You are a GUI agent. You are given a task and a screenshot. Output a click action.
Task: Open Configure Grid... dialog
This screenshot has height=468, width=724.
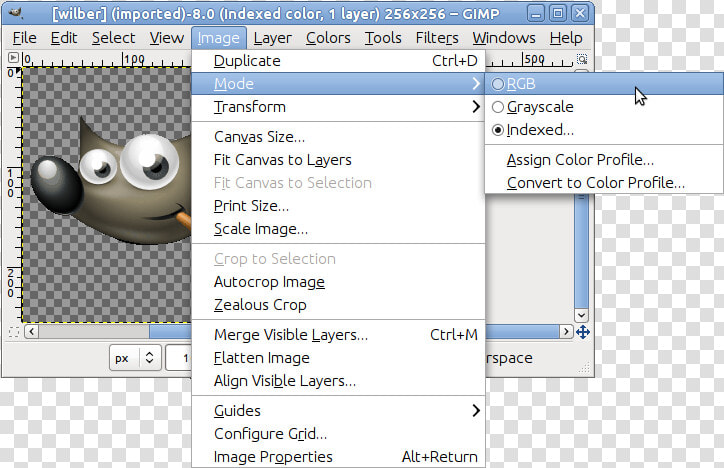point(338,433)
